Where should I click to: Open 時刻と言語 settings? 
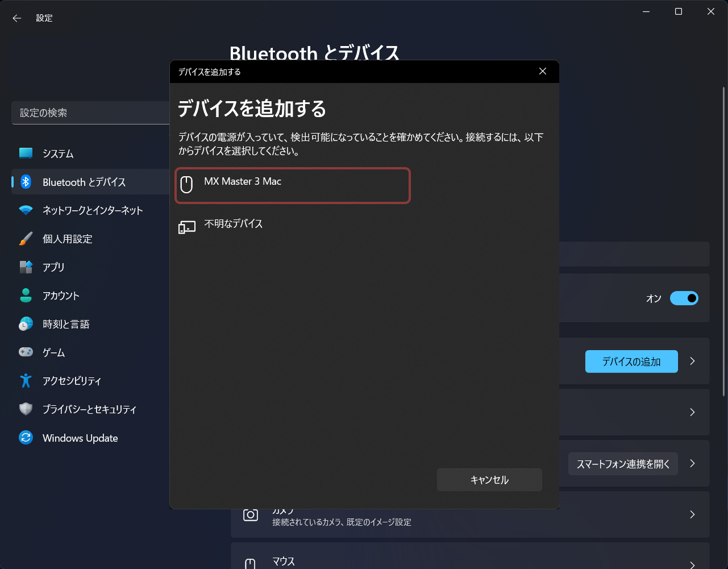66,324
